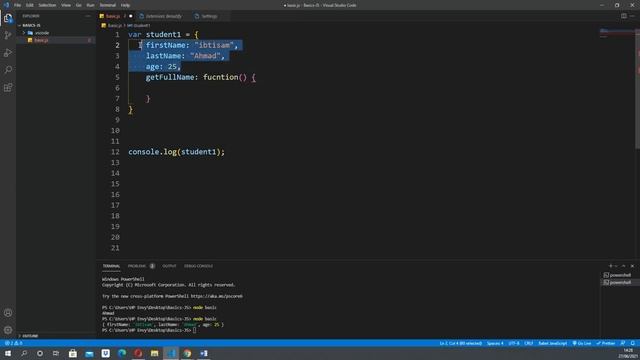Select the Problems panel tab

point(141,266)
